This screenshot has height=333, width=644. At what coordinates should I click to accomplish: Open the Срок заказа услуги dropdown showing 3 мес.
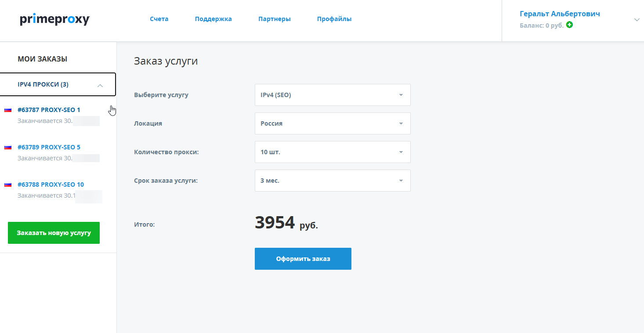tap(333, 181)
